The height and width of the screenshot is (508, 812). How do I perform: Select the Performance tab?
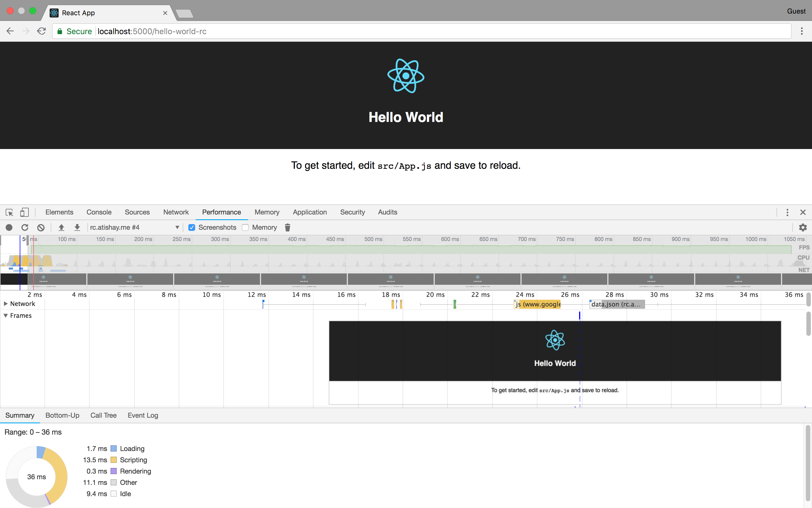coord(221,212)
